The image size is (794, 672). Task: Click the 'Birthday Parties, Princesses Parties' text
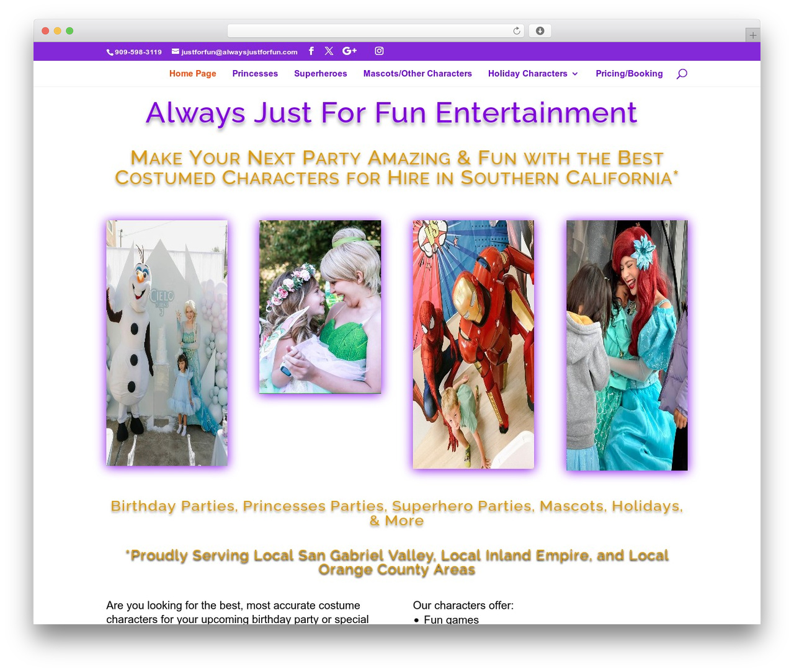tap(396, 513)
